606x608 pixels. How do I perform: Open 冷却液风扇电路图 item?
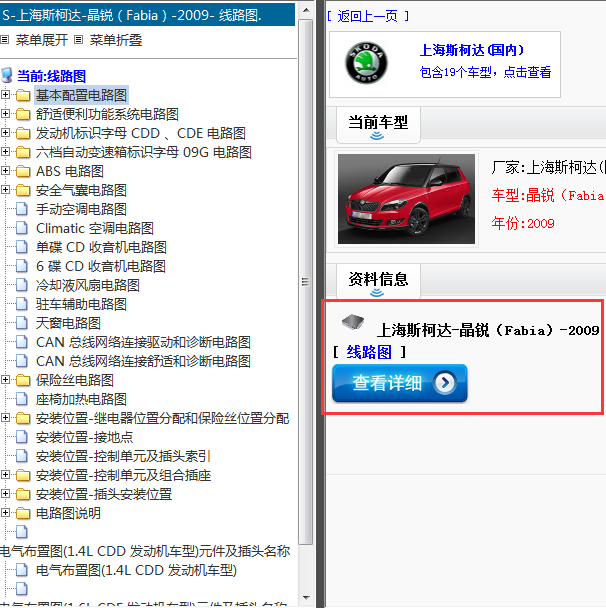pyautogui.click(x=88, y=285)
